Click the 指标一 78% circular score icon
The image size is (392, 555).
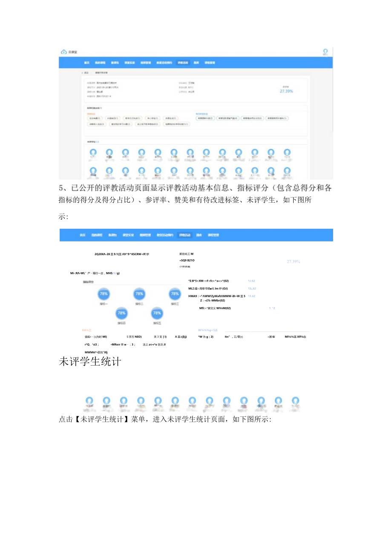pyautogui.click(x=103, y=293)
